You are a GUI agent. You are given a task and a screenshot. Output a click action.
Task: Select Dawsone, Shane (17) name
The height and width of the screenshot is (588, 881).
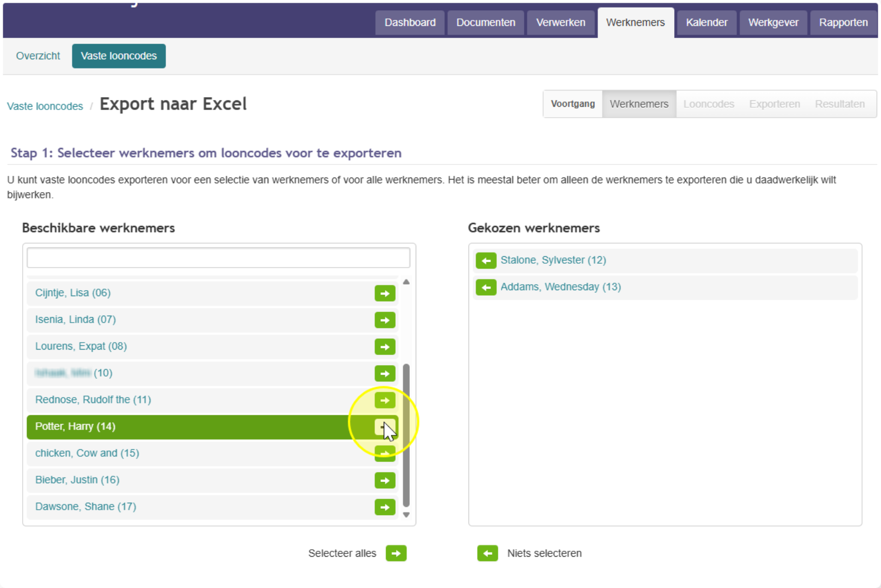[x=85, y=507]
